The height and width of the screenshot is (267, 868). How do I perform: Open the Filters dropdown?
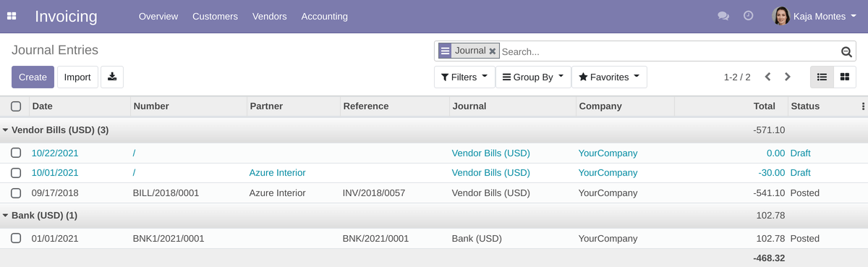tap(464, 77)
